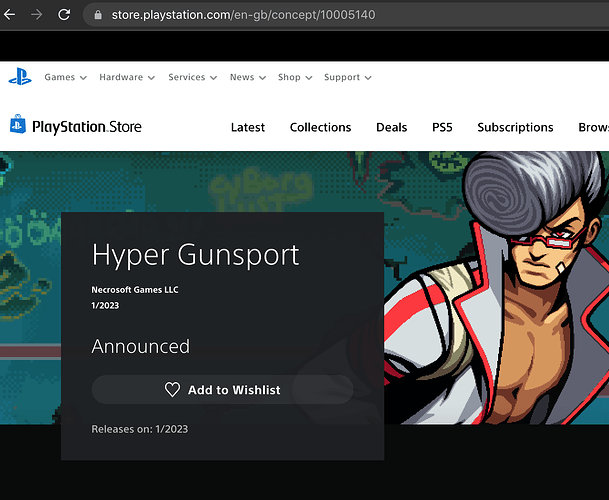Click the browser forward arrow

click(x=37, y=15)
